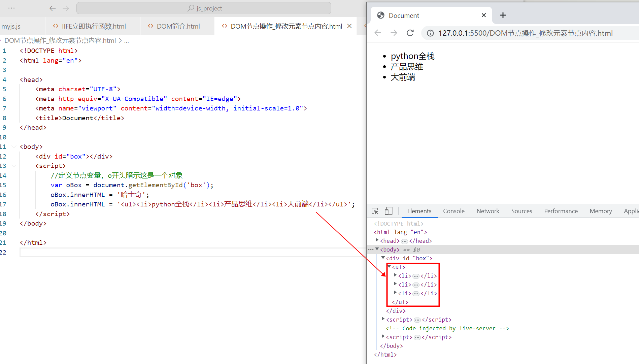Switch to the IIFE立即执行函数.html tab
This screenshot has width=639, height=364.
[x=90, y=26]
